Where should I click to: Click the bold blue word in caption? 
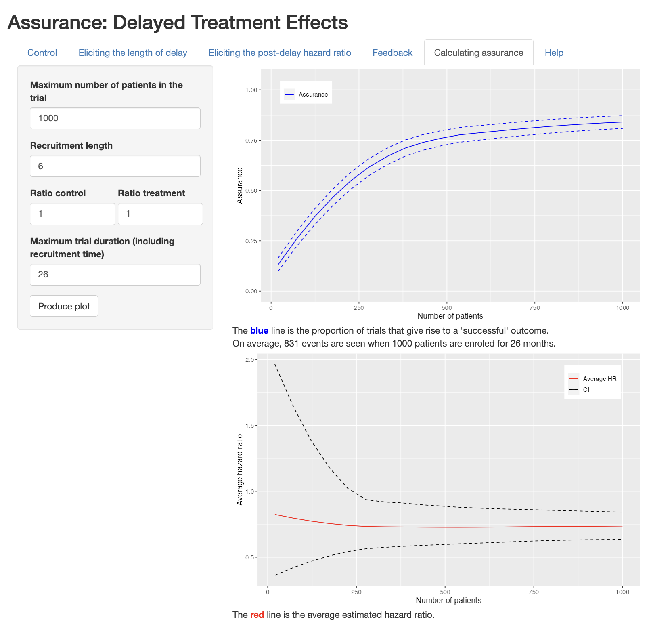point(259,330)
